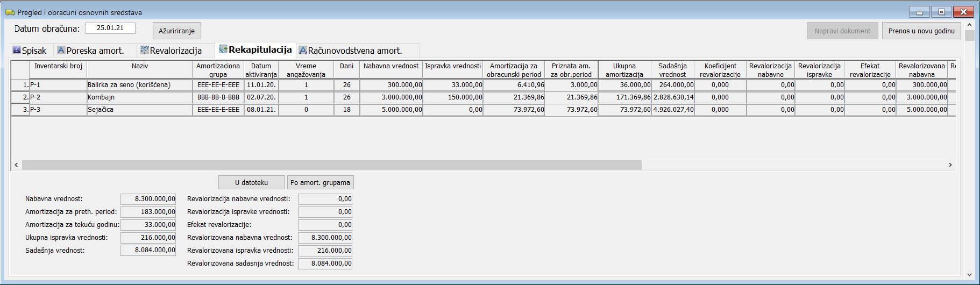Click the Revalorizacija tab icon
Image resolution: width=980 pixels, height=285 pixels.
point(145,50)
